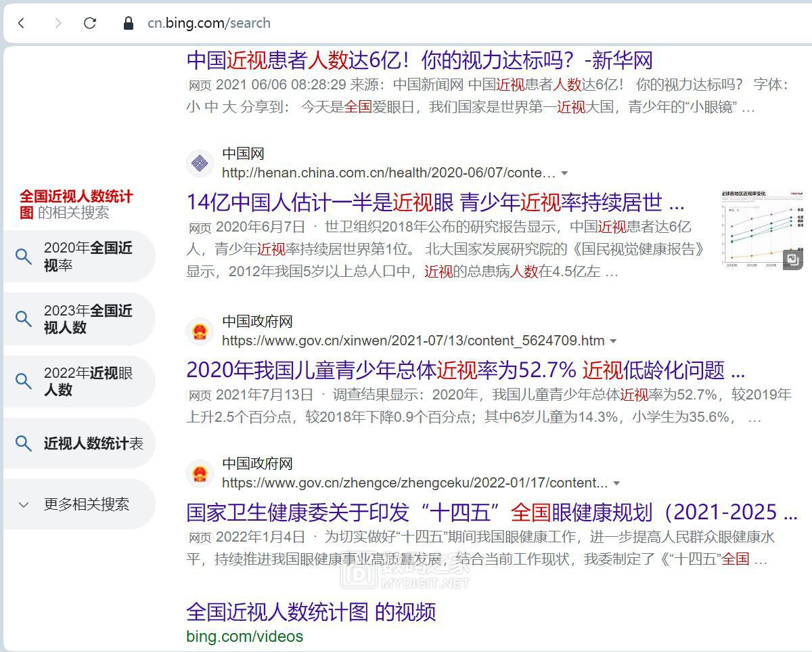Viewport: 812px width, 652px height.
Task: Open the result 14亿中国人估计一半是近视眼
Action: 435,202
